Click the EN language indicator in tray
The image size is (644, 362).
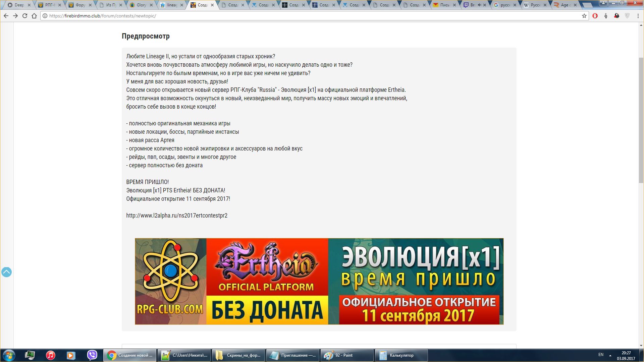[x=601, y=355]
